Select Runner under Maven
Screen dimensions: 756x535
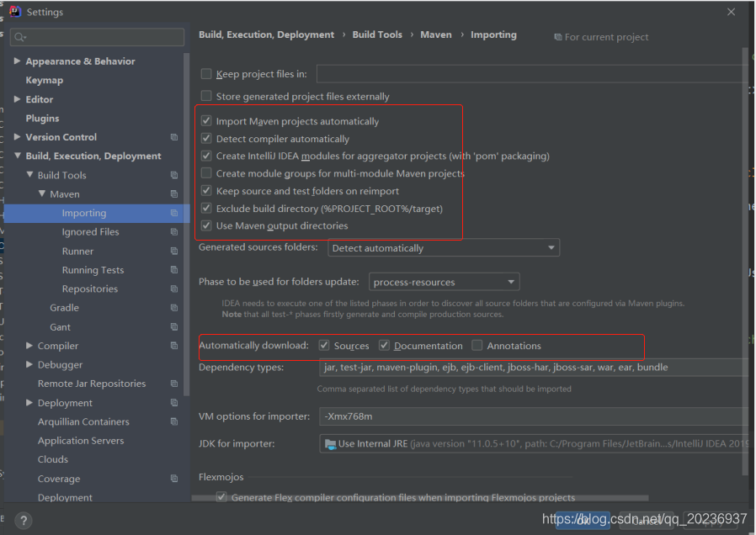77,252
